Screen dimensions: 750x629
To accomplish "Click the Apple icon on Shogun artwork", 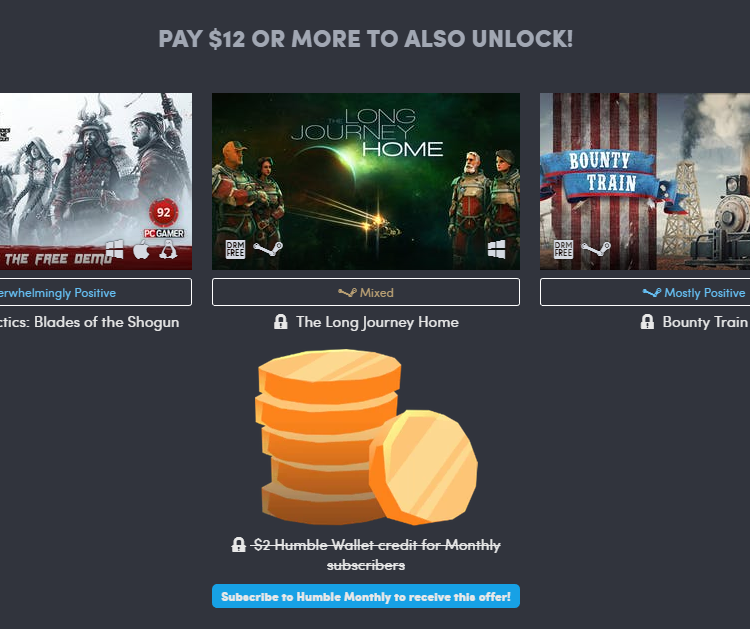I will [141, 250].
